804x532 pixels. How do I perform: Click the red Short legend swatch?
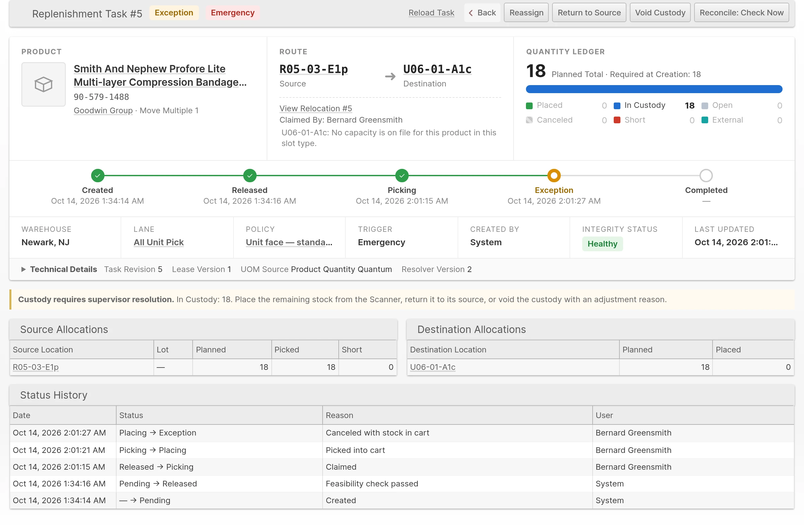click(617, 120)
